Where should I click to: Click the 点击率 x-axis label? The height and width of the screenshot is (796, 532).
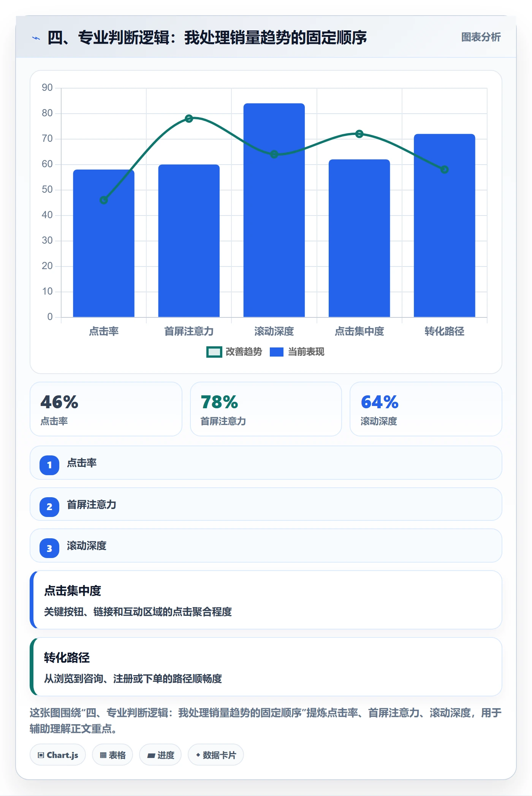[x=104, y=331]
